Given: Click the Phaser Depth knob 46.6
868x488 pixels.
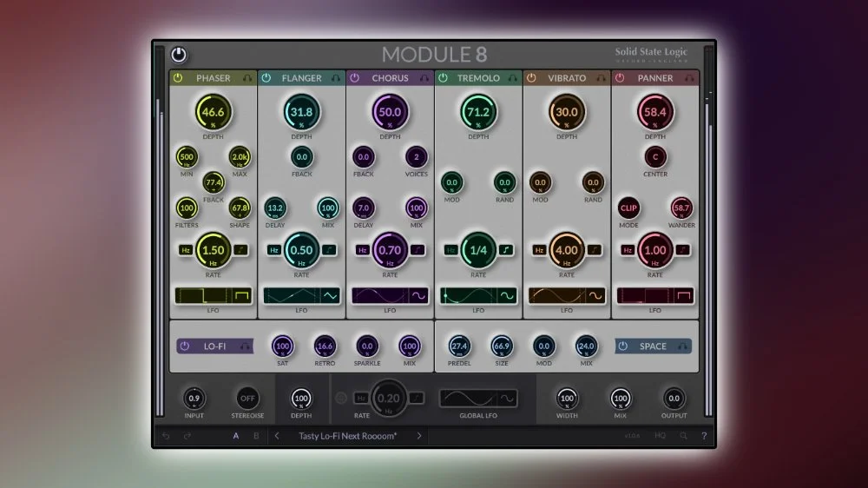Looking at the screenshot, I should [x=214, y=112].
